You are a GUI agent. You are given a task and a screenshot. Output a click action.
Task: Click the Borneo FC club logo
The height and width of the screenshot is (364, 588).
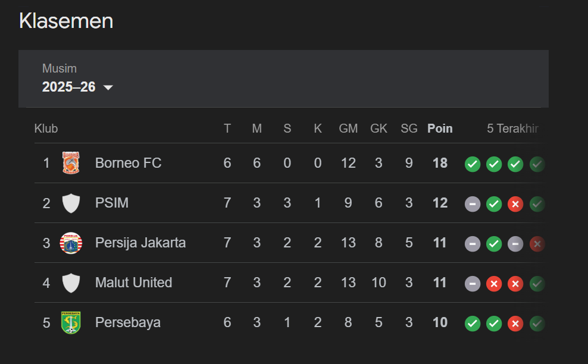(71, 163)
